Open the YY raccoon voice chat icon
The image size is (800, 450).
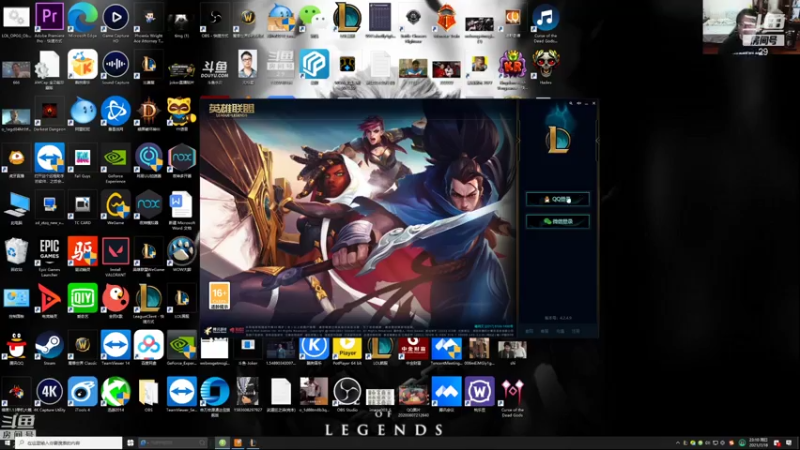click(182, 111)
